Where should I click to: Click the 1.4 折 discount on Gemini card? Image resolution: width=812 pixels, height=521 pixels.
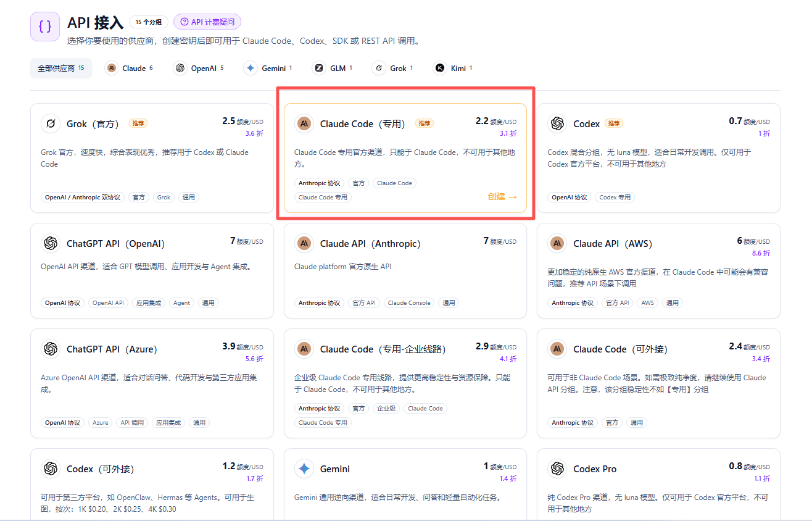pyautogui.click(x=508, y=478)
